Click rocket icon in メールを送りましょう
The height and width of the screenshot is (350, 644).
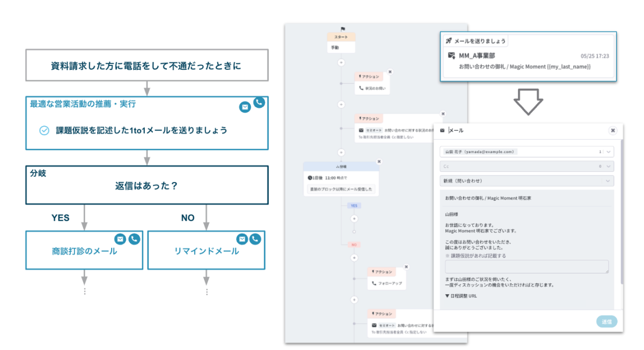click(449, 41)
